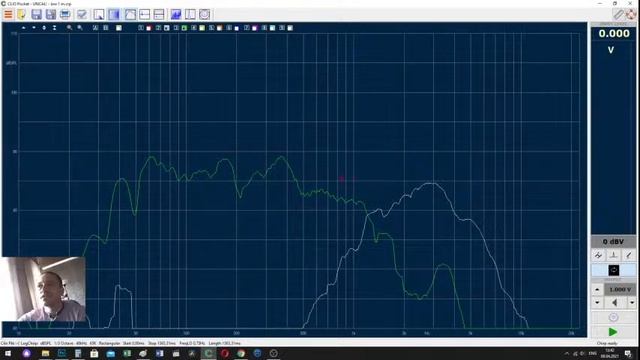Viewport: 640px width, 360px height.
Task: Click the middle icon under 0 dBV
Action: pyautogui.click(x=613, y=256)
